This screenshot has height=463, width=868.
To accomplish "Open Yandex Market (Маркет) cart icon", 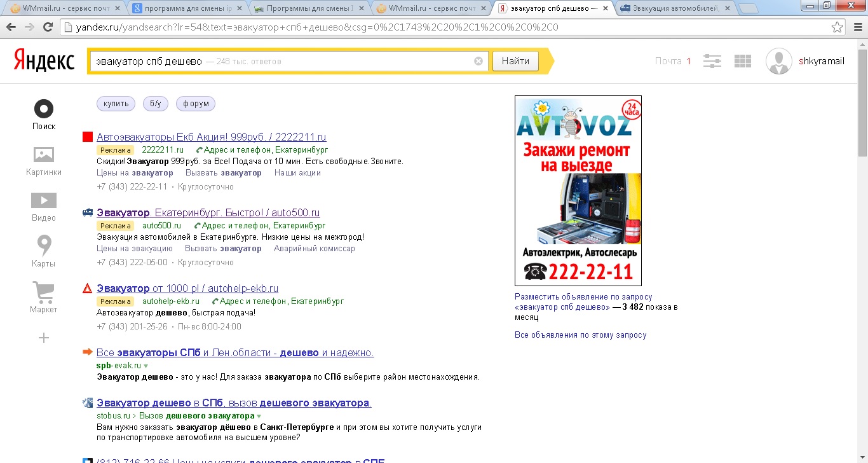I will [x=44, y=292].
